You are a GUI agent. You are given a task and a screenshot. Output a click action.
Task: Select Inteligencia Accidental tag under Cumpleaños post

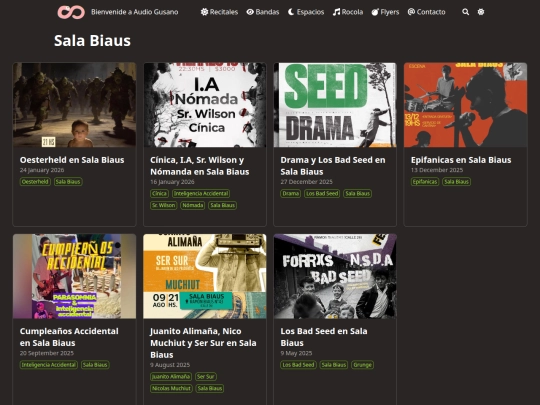[49, 365]
